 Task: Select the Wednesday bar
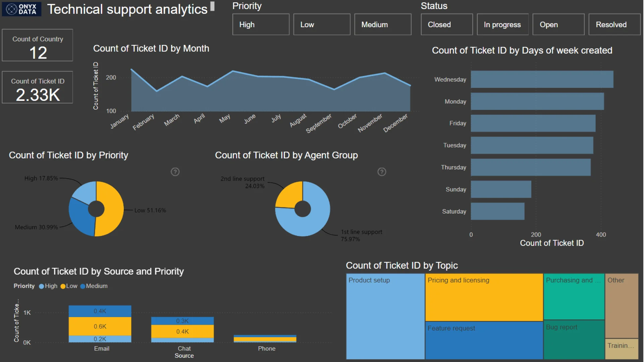point(542,79)
